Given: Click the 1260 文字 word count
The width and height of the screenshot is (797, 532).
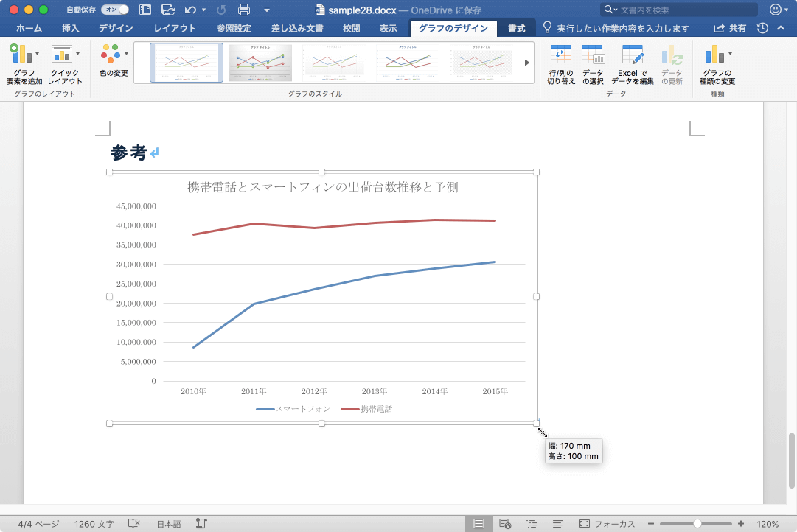Looking at the screenshot, I should tap(94, 524).
